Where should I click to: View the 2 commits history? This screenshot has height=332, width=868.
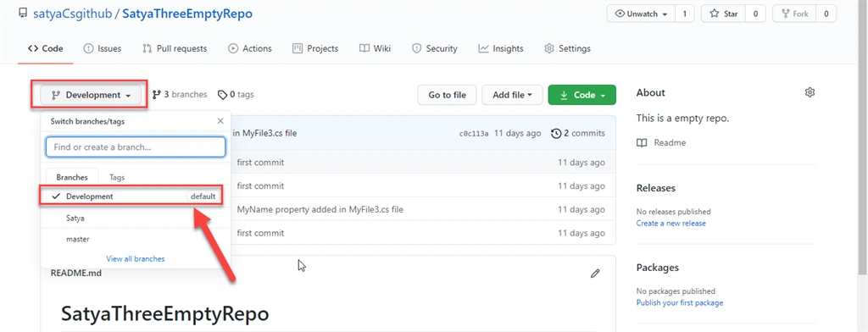(x=578, y=133)
